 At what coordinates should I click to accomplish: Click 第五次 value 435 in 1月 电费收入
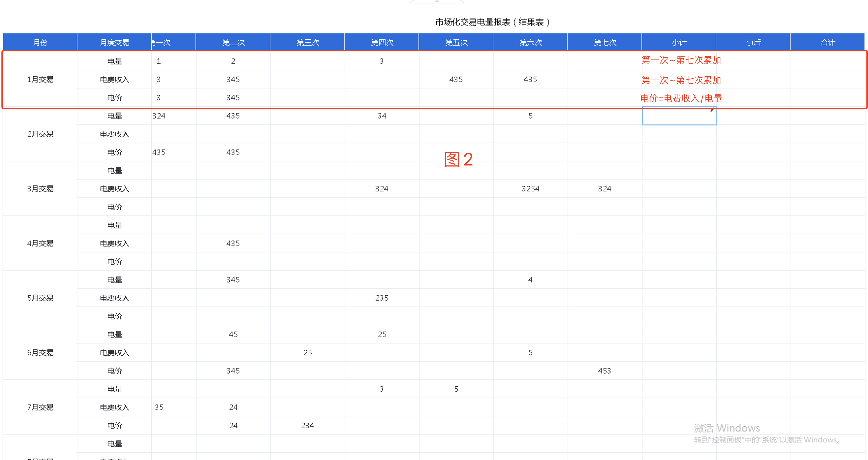coord(456,80)
